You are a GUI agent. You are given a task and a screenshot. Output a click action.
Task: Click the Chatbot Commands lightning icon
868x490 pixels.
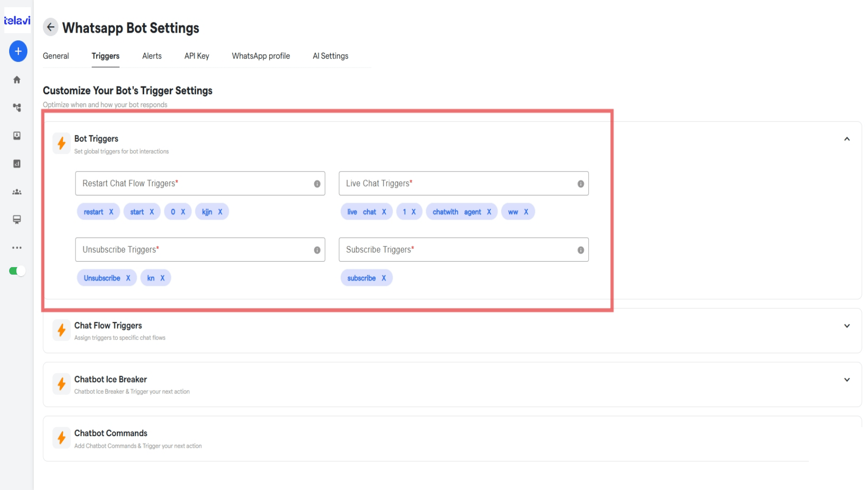(62, 438)
